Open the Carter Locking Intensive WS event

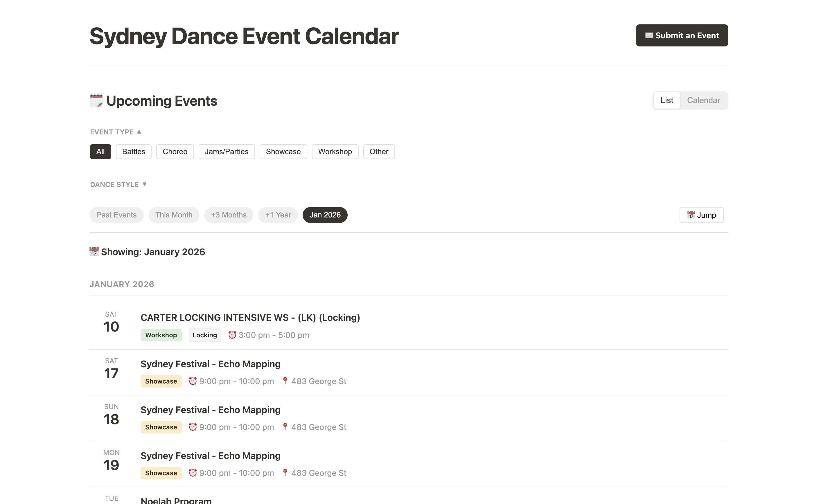[x=250, y=317]
